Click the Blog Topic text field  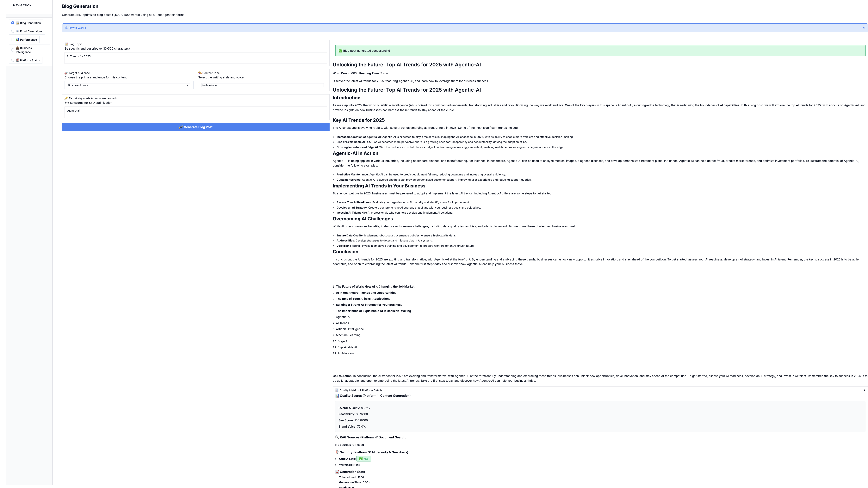195,58
